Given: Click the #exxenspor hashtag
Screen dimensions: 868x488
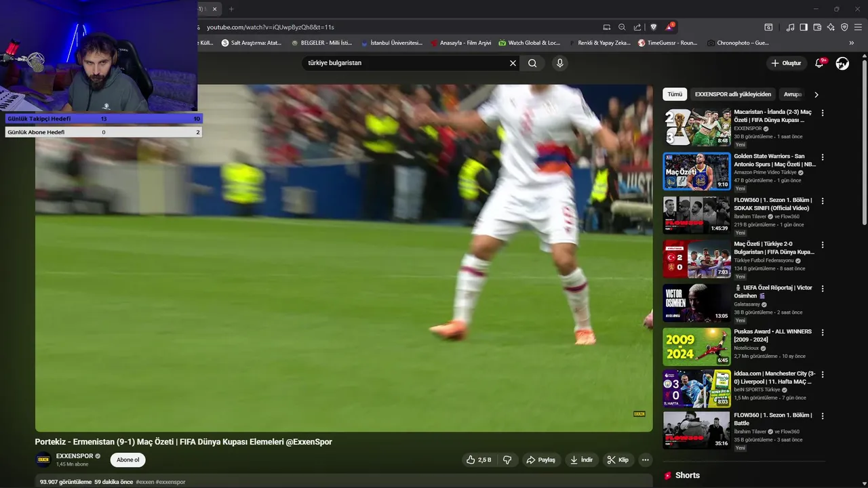Looking at the screenshot, I should pyautogui.click(x=170, y=482).
